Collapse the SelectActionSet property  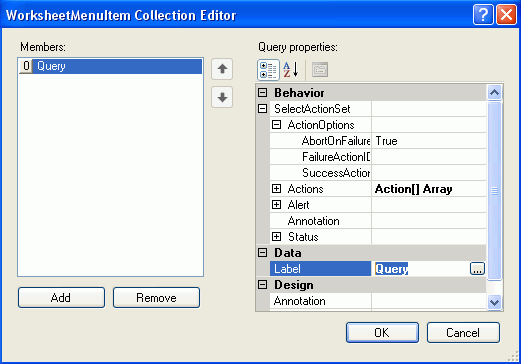(x=263, y=109)
